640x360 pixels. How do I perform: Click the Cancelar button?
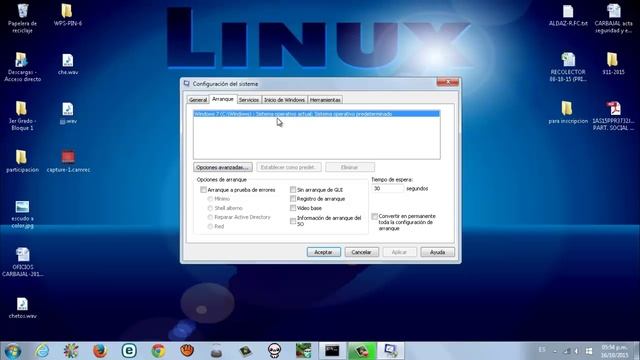tap(362, 252)
